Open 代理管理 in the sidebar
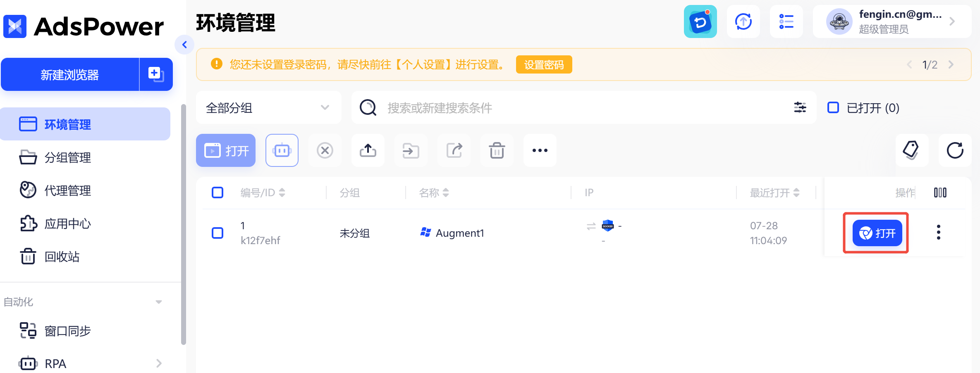The width and height of the screenshot is (980, 373). [85, 190]
